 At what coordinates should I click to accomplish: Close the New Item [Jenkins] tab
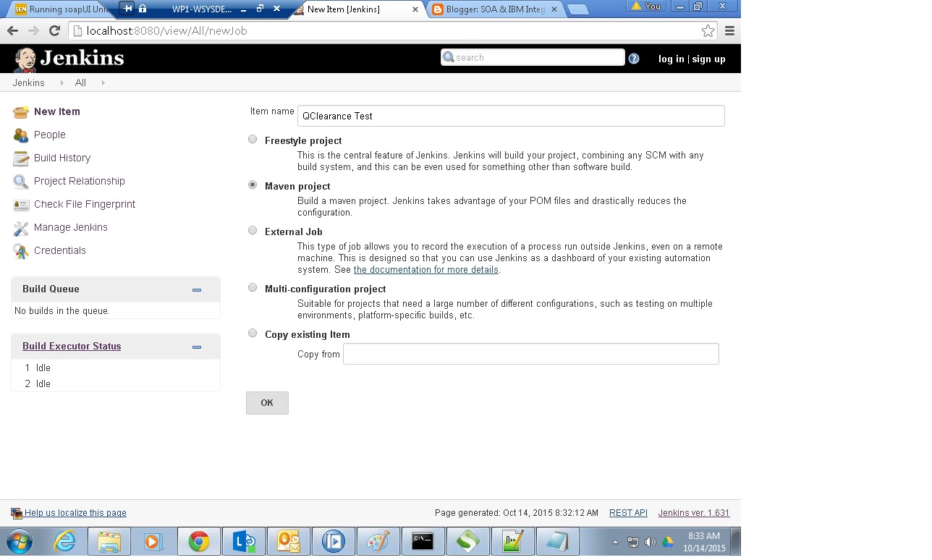click(x=415, y=9)
